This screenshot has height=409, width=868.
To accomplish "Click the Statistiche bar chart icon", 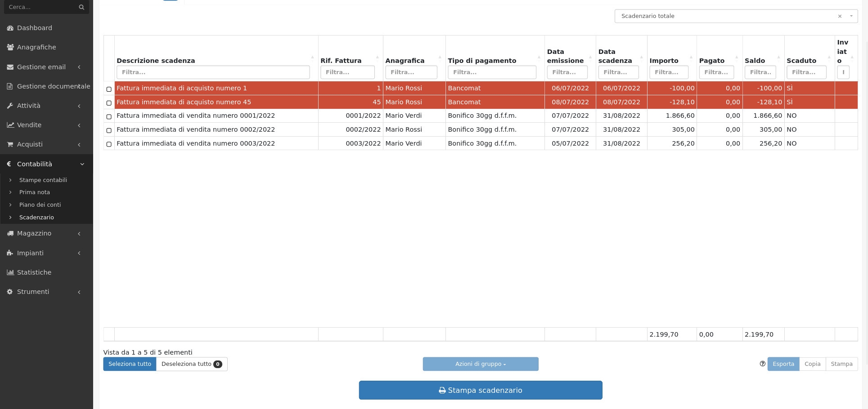I will coord(10,272).
